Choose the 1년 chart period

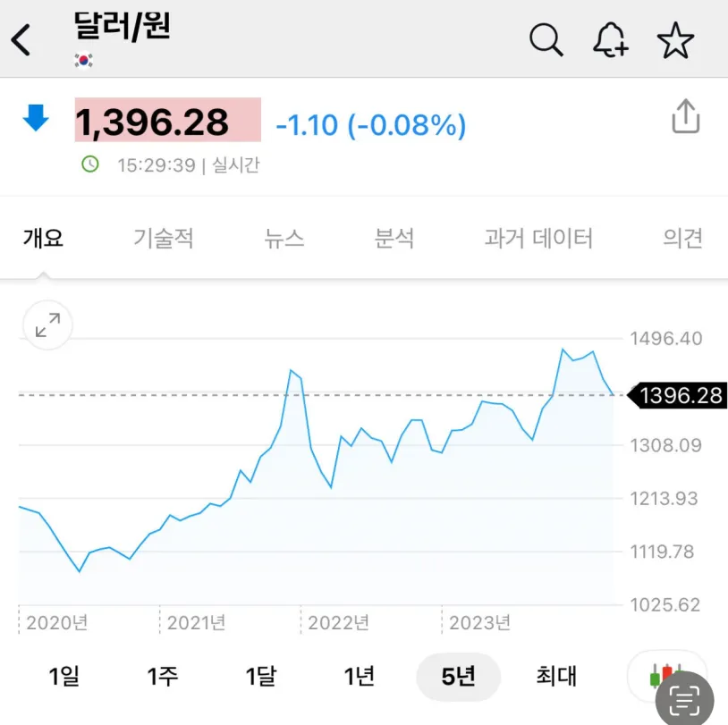(x=359, y=676)
